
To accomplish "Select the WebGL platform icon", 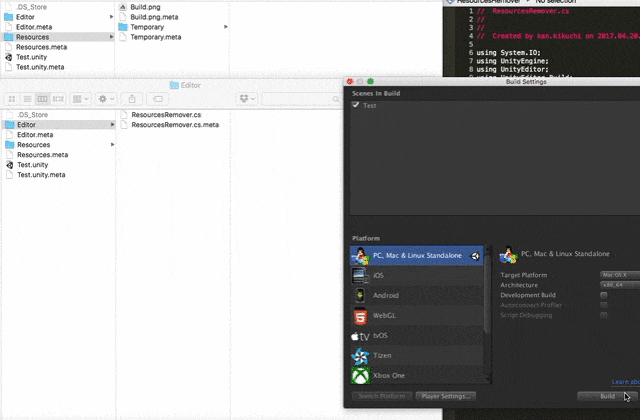I will tap(360, 316).
